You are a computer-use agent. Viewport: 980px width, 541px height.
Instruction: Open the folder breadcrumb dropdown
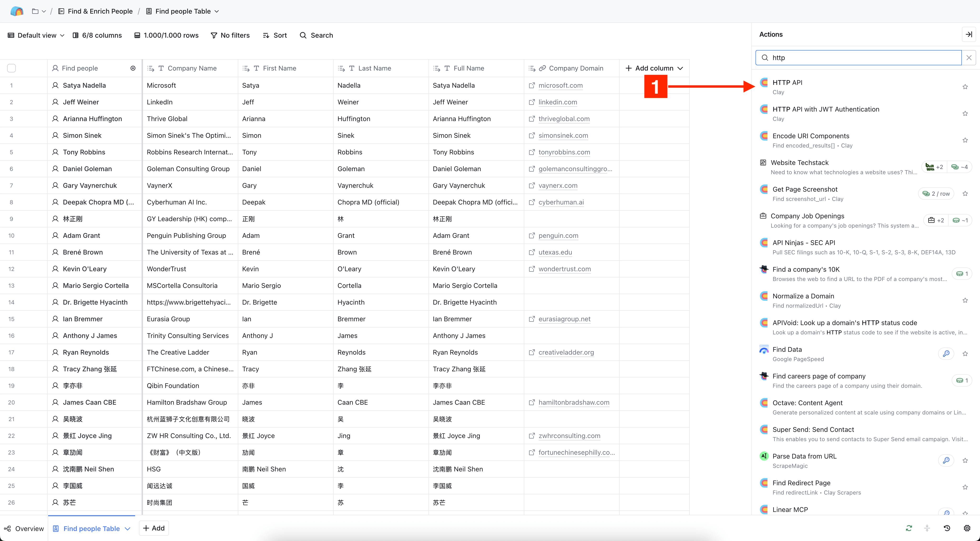pyautogui.click(x=39, y=11)
